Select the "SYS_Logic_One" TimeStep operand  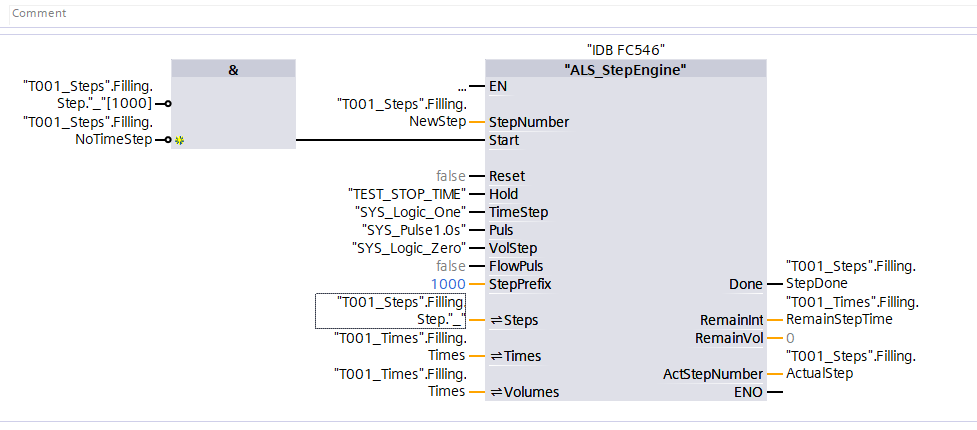coord(410,212)
